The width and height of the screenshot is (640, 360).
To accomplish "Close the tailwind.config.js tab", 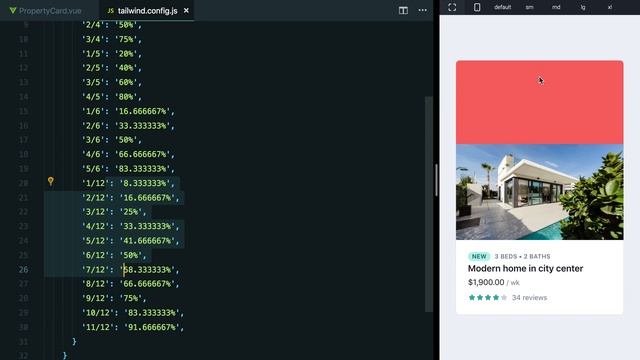I will [186, 11].
